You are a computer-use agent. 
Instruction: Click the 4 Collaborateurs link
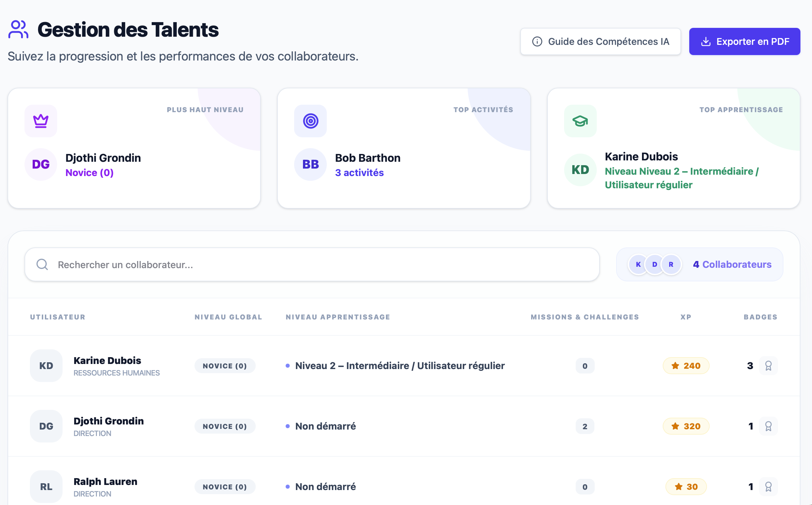click(x=732, y=264)
